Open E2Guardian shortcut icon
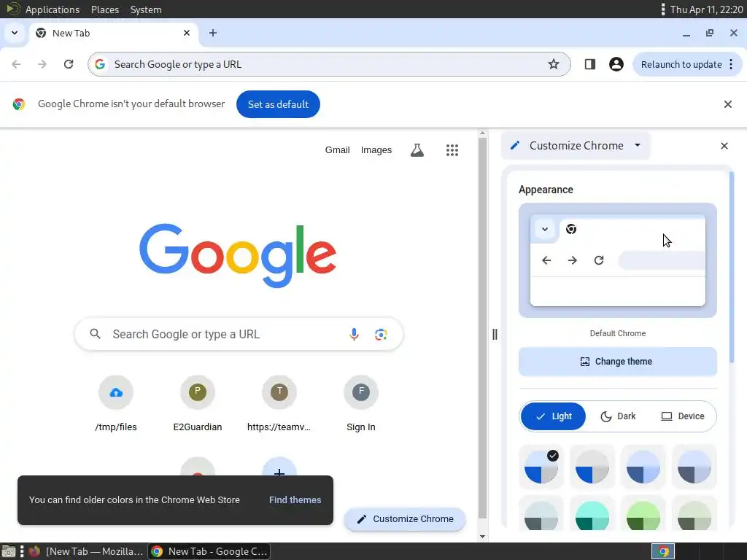 click(x=198, y=392)
